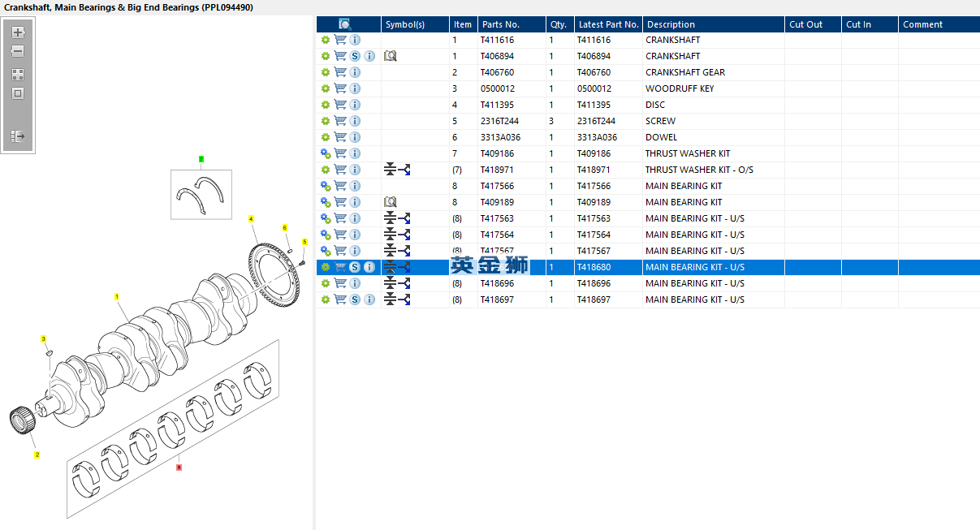
Task: Sort by the Parts No. column header
Action: coord(511,24)
